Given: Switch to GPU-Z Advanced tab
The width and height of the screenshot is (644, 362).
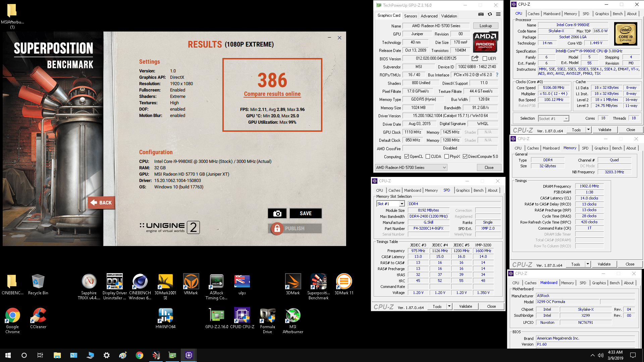Looking at the screenshot, I should 429,16.
